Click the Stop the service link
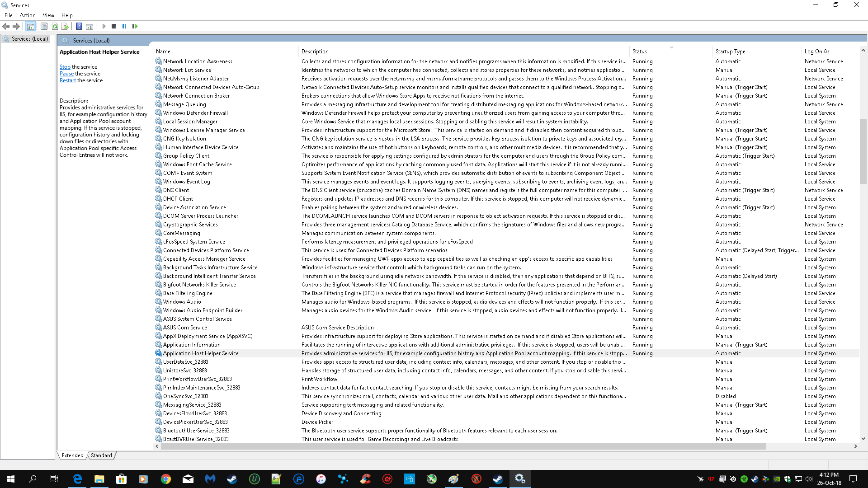This screenshot has height=488, width=868. click(65, 67)
